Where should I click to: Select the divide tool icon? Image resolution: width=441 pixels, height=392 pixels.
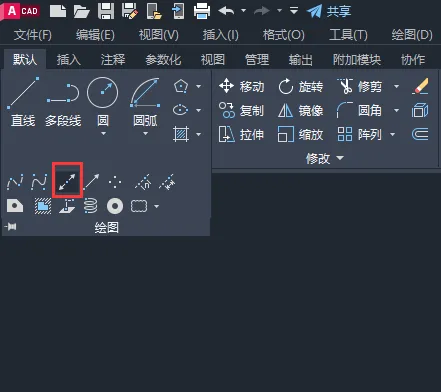coord(143,182)
